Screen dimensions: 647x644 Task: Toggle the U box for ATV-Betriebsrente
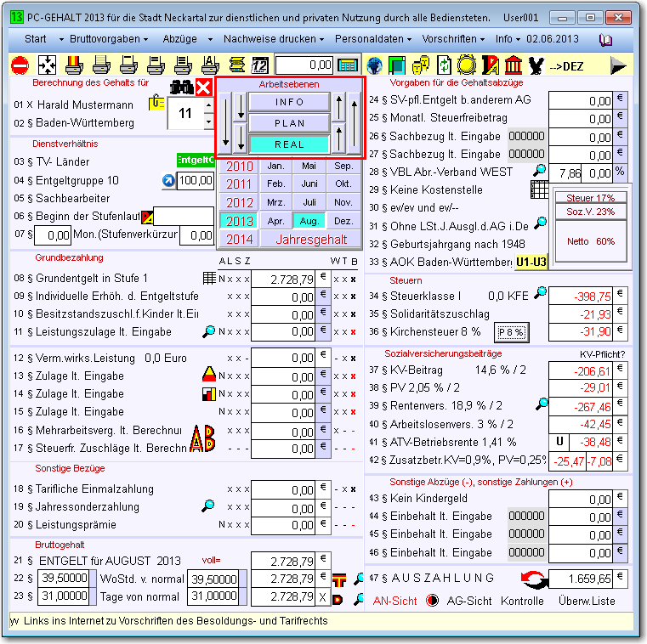[560, 442]
